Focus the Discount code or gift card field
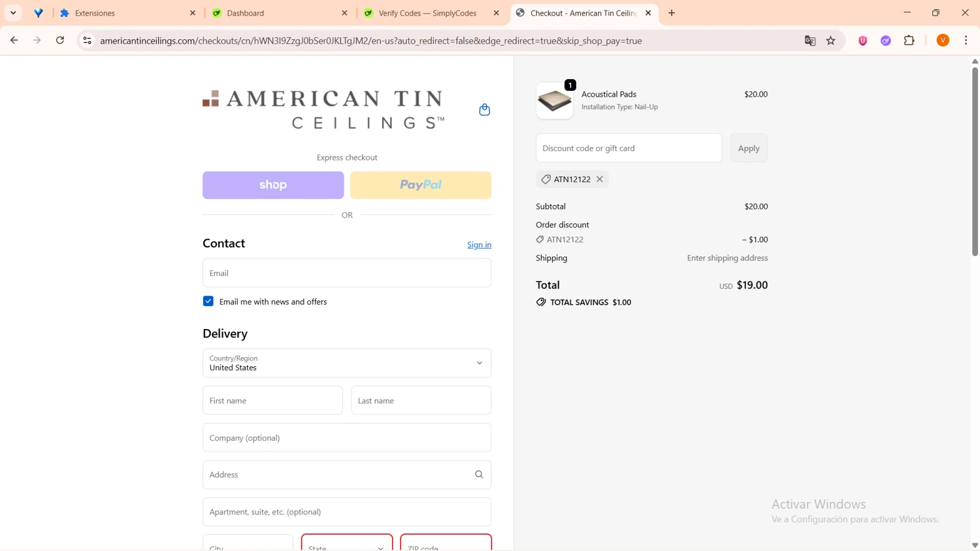Image resolution: width=980 pixels, height=551 pixels. (629, 148)
